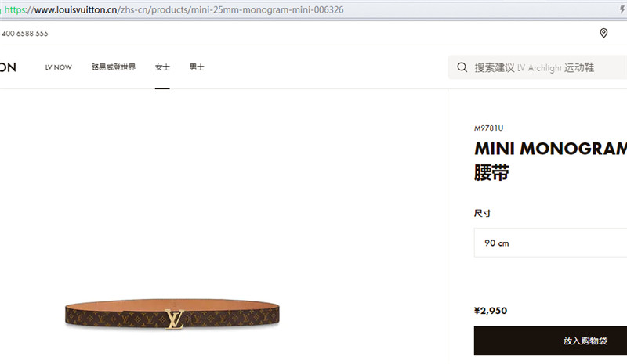Click the lightning bolt icon in address bar
The width and height of the screenshot is (627, 364).
622,9
